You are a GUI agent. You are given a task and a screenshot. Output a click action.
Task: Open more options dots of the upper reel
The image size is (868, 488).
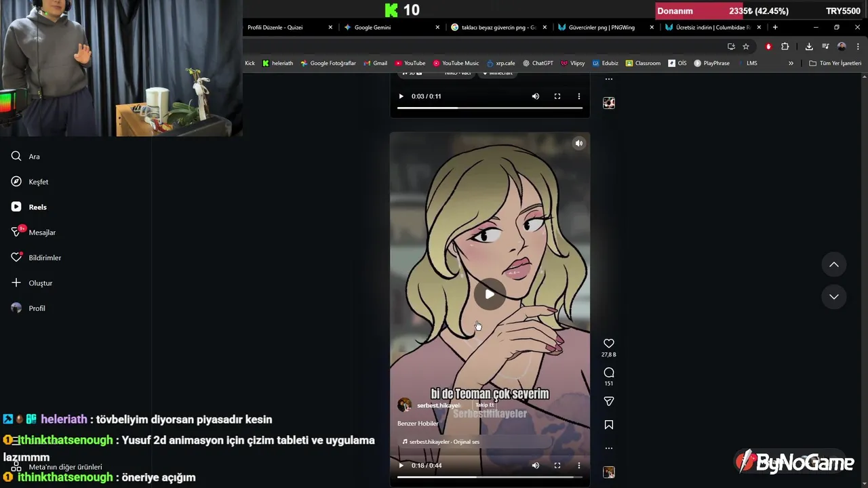pos(609,79)
